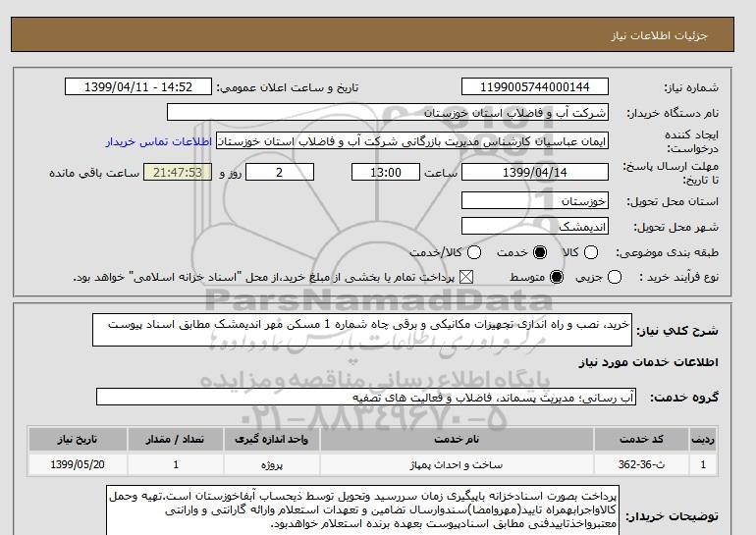Click the deadline date field 1399/04/14
The image size is (756, 535).
coord(535,172)
